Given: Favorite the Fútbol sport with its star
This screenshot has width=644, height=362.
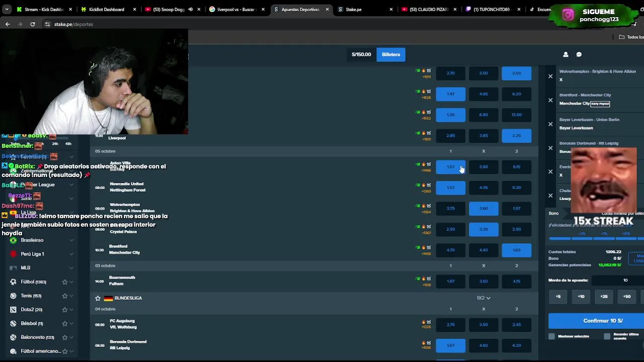Looking at the screenshot, I should [64, 282].
